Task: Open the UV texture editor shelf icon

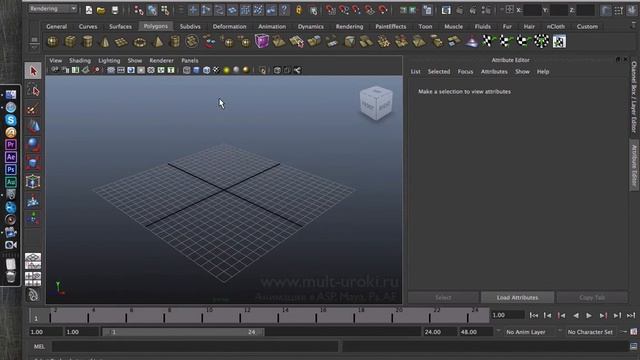Action: pos(559,41)
